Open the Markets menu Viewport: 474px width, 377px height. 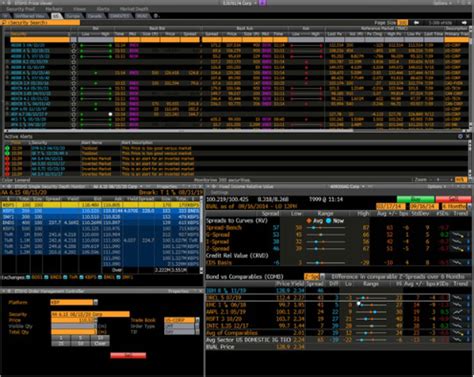[54, 9]
